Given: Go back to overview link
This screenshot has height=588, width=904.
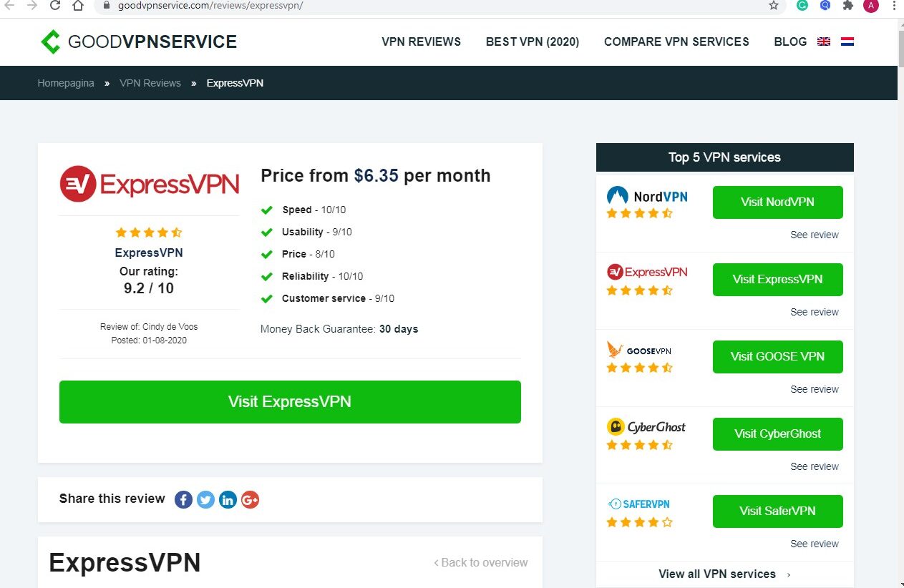Looking at the screenshot, I should [481, 563].
